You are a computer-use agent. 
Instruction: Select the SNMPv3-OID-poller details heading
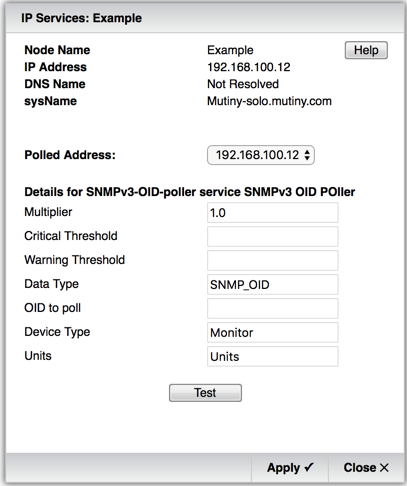(190, 192)
